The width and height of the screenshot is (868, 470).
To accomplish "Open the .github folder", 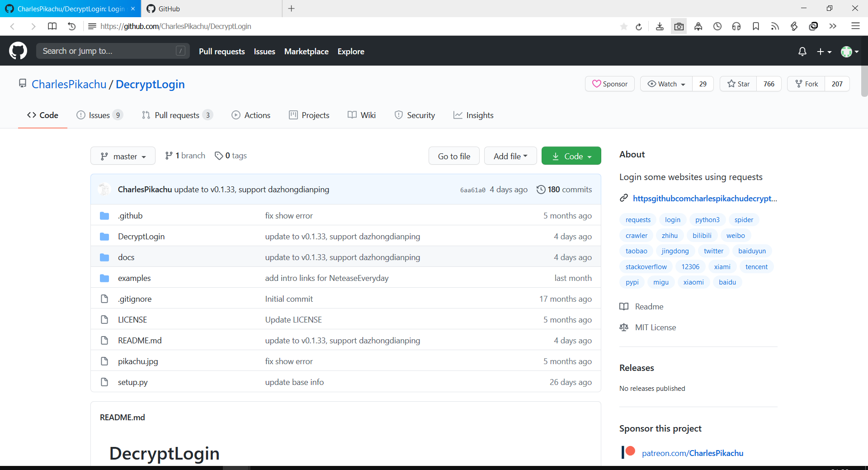I will pyautogui.click(x=130, y=216).
